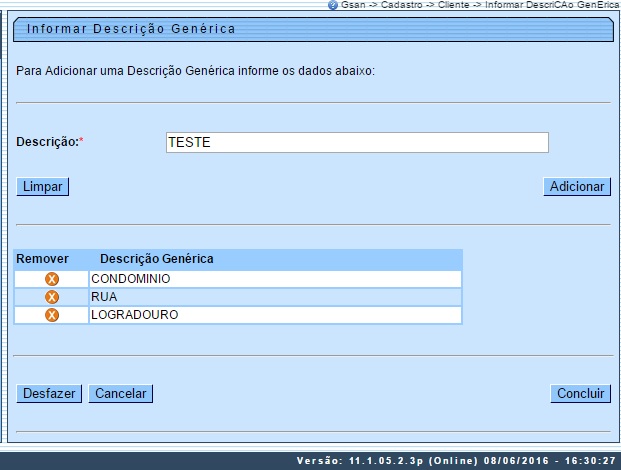This screenshot has width=621, height=470.
Task: Click the Concluir button
Action: tap(580, 394)
